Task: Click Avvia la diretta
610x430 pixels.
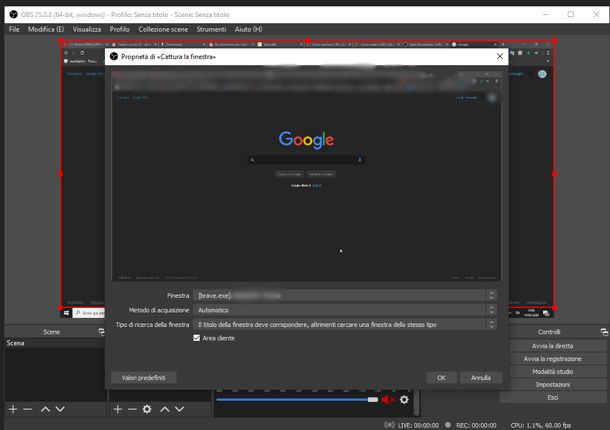Action: (552, 346)
